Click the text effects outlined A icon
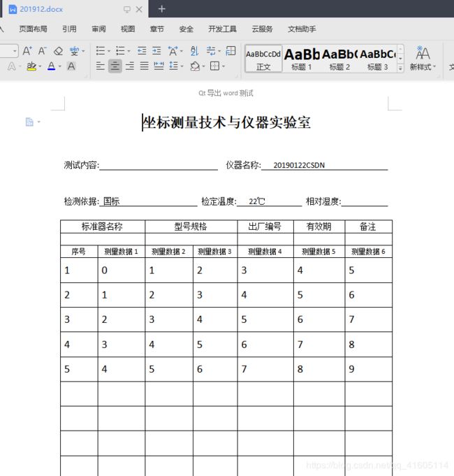Image resolution: width=454 pixels, height=476 pixels. (x=11, y=66)
